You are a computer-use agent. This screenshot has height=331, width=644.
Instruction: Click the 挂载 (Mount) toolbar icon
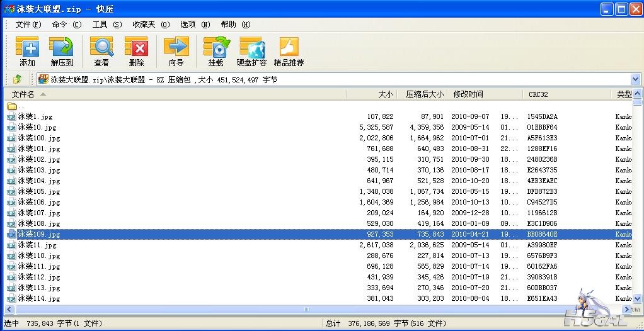pyautogui.click(x=216, y=48)
